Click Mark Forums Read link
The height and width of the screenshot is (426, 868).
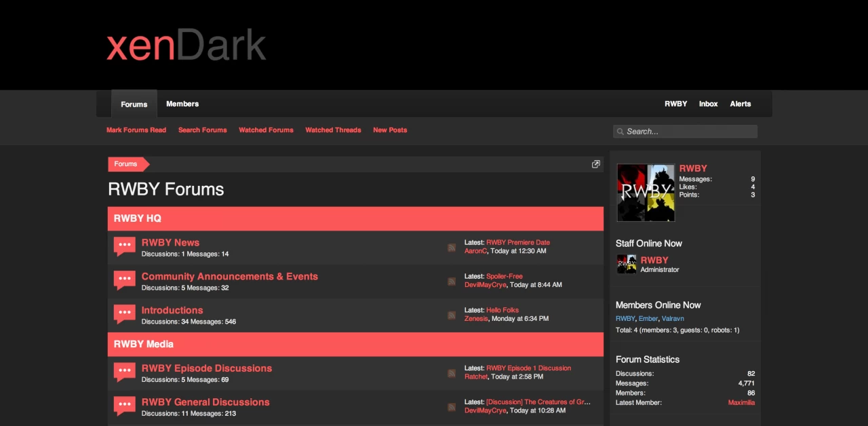coord(136,130)
